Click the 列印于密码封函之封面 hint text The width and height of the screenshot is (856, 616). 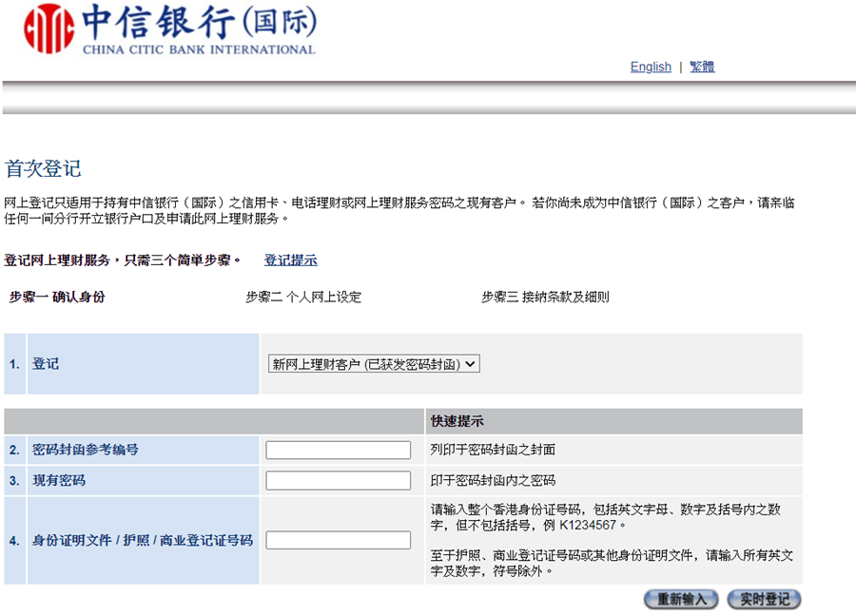493,450
